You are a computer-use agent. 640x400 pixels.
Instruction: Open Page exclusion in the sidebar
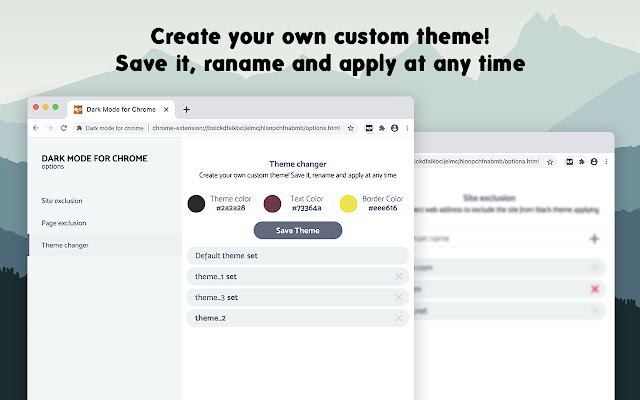pos(64,223)
